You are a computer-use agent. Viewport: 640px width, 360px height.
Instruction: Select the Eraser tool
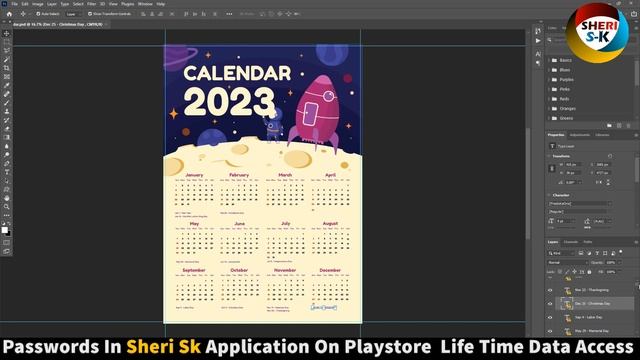pos(7,129)
